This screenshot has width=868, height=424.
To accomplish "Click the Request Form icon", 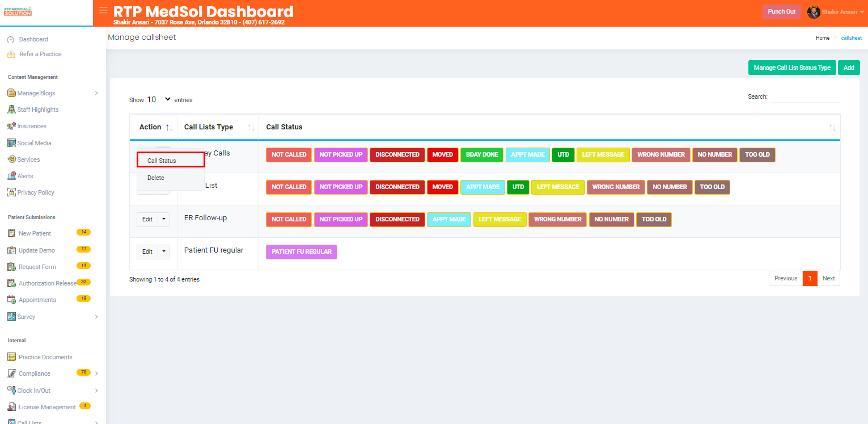I will (x=11, y=266).
